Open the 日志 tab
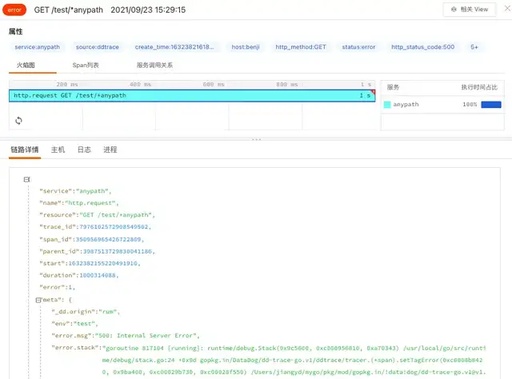Viewport: 512px width, 379px height. point(84,150)
